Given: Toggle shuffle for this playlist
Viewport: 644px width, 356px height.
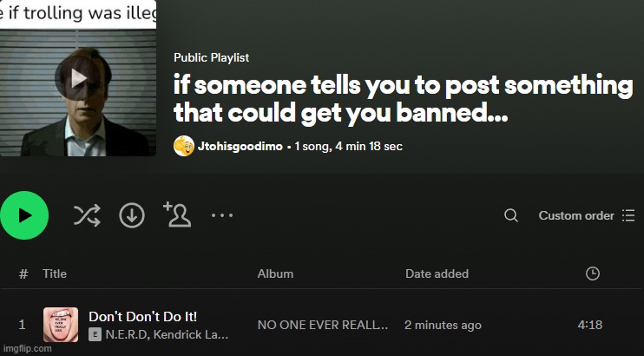Looking at the screenshot, I should (x=87, y=215).
